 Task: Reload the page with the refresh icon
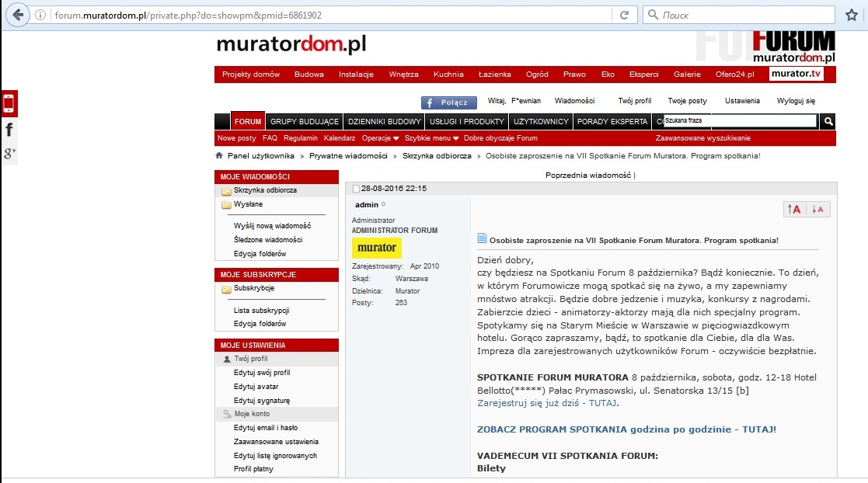625,15
